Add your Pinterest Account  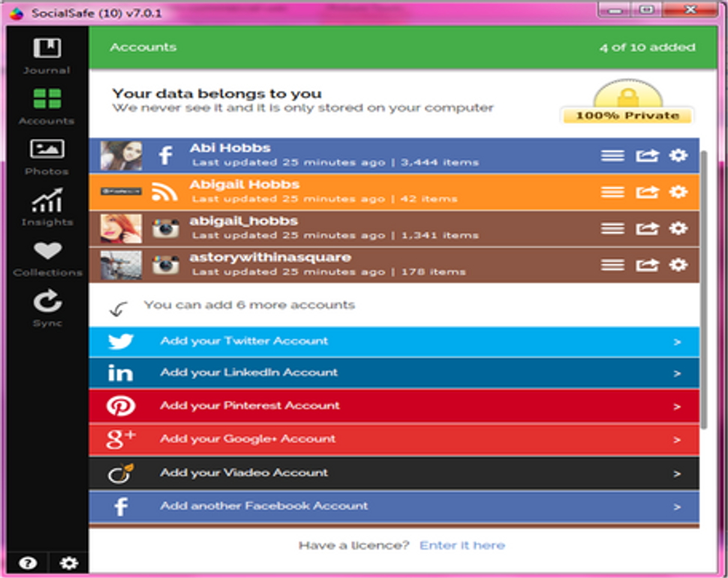(x=394, y=406)
